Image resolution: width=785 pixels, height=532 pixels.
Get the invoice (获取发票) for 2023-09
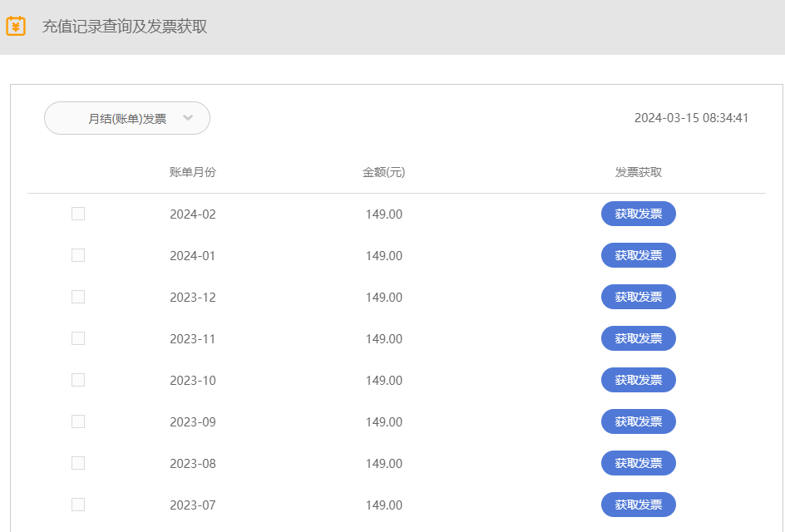pyautogui.click(x=639, y=421)
